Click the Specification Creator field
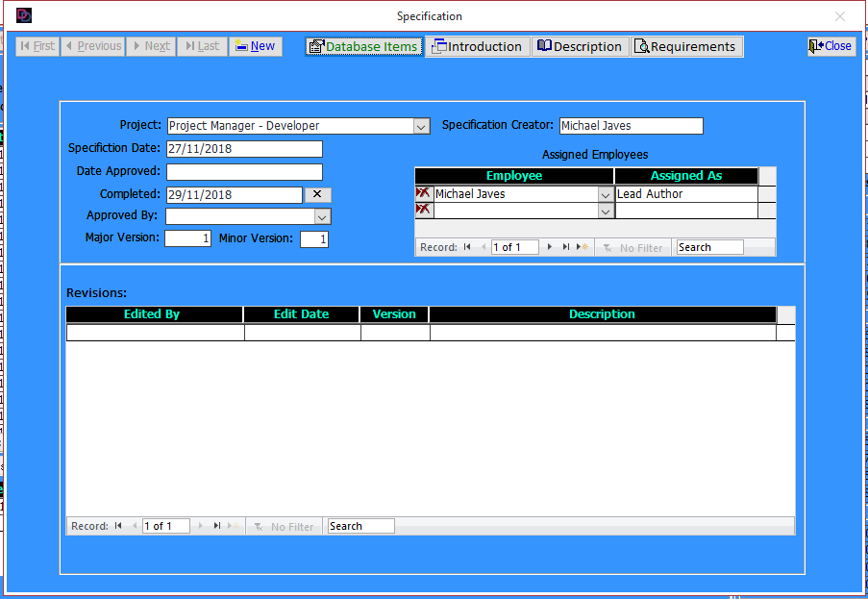 pos(632,126)
